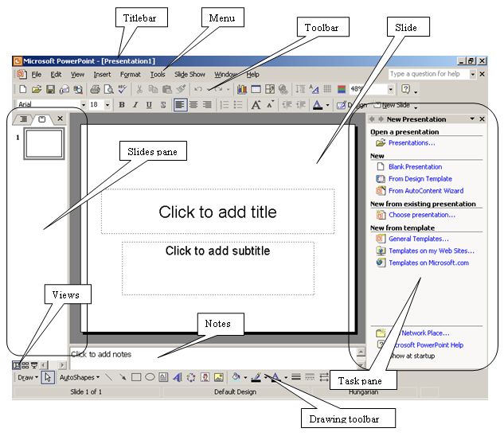Open the Slide Show menu

pos(189,75)
